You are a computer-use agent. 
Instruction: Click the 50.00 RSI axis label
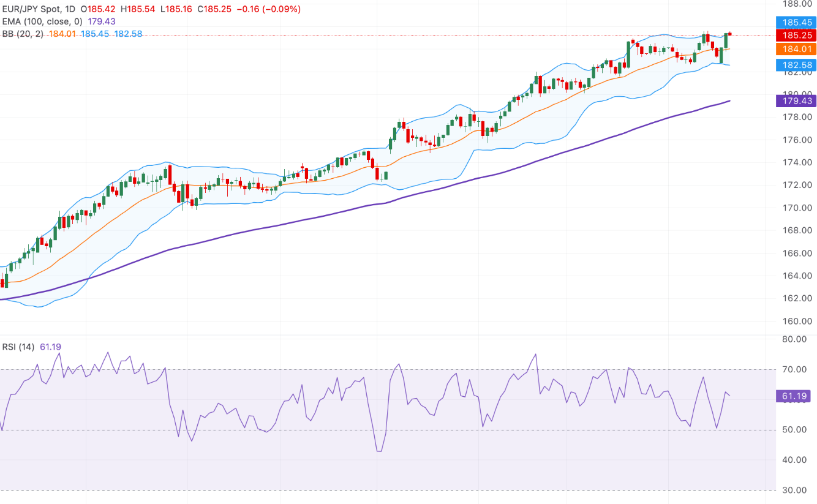point(795,430)
